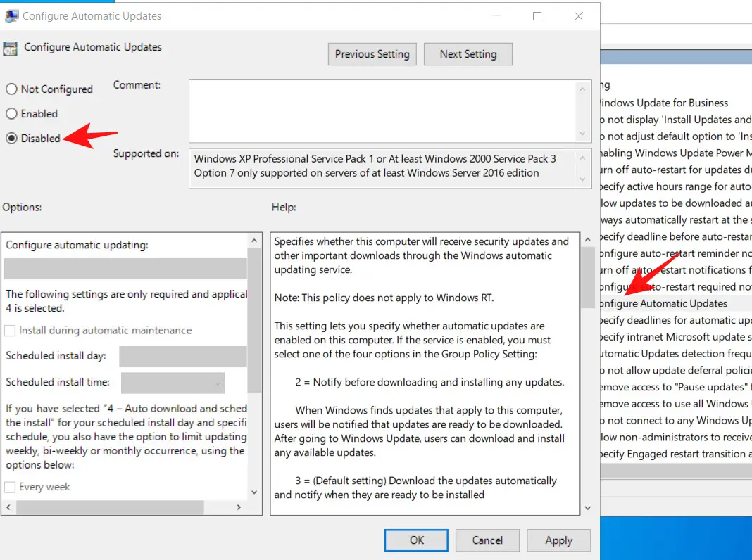Tick Install during automatic maintenance checkbox

10,331
